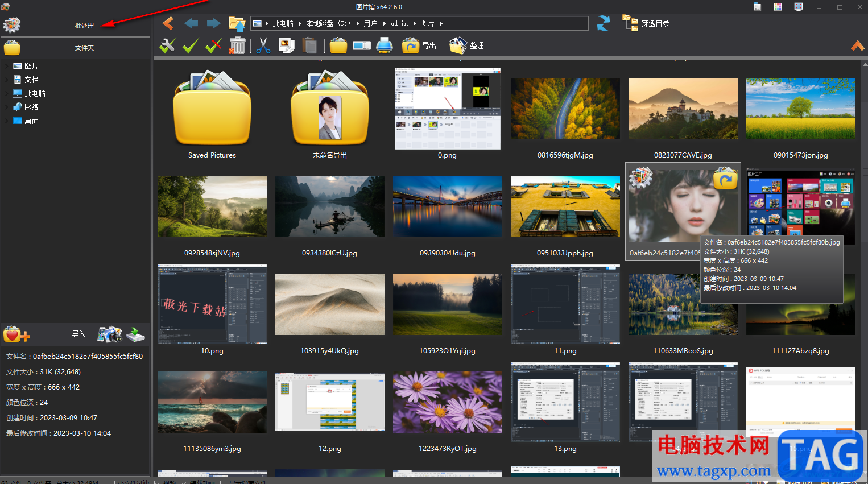Go up one folder level icon
Screen dimensions: 868x484
[x=237, y=23]
